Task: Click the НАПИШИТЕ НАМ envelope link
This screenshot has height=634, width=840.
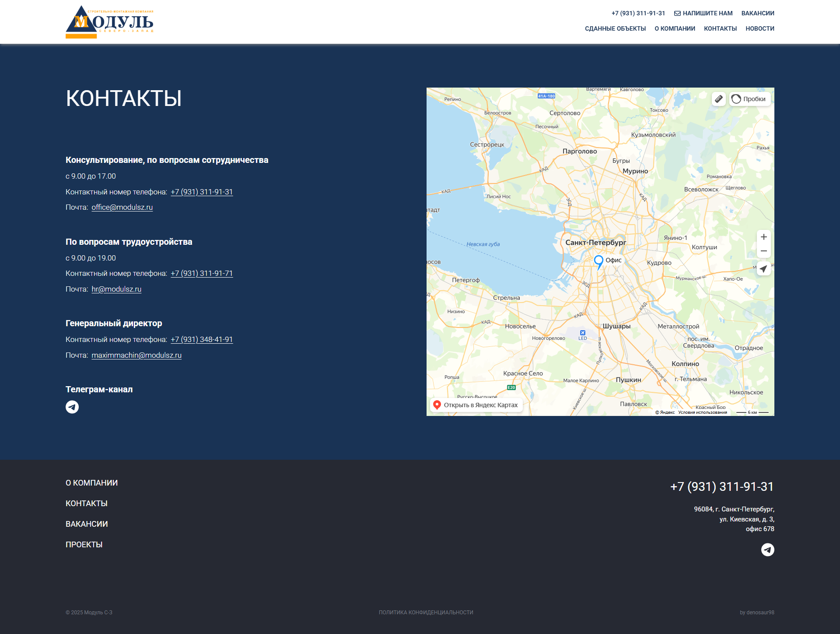Action: [703, 13]
